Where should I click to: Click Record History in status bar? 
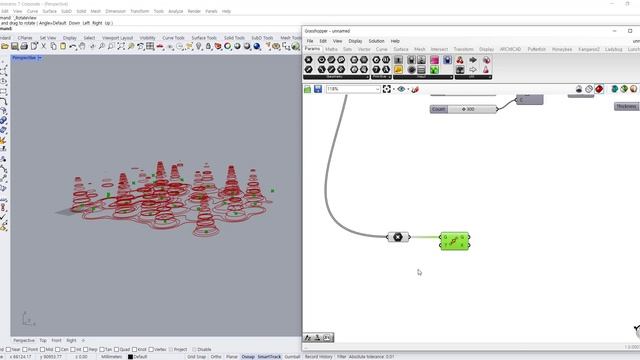pos(319,357)
